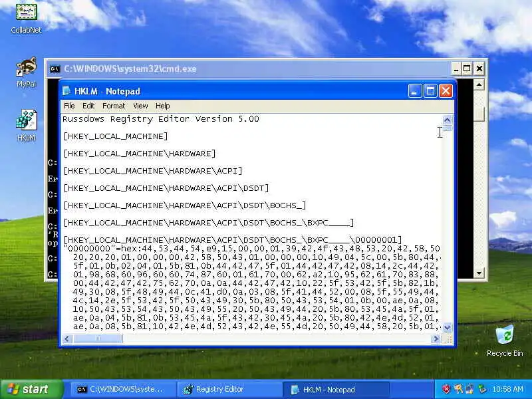Click the line ending in '\BXPC____\00000001]'
The width and height of the screenshot is (532, 399).
tap(232, 240)
